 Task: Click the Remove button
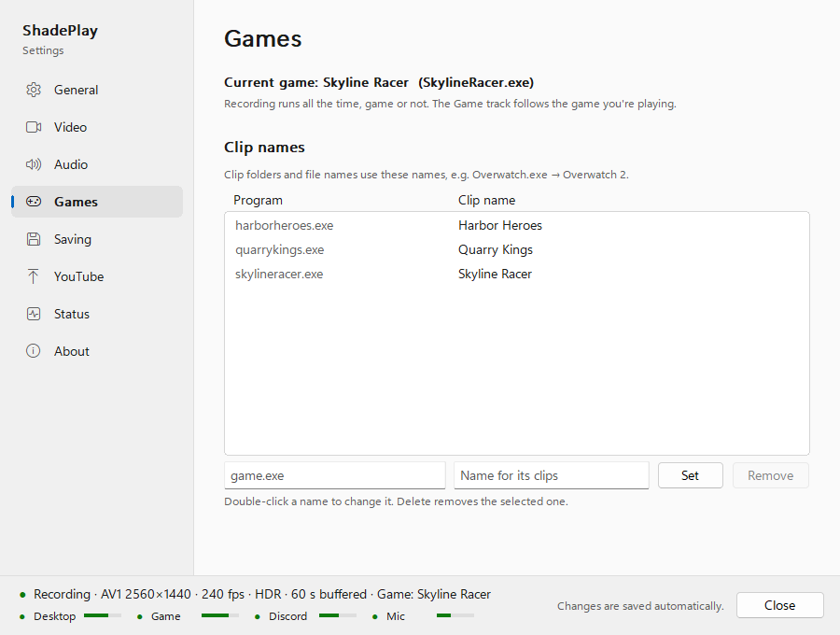[770, 475]
